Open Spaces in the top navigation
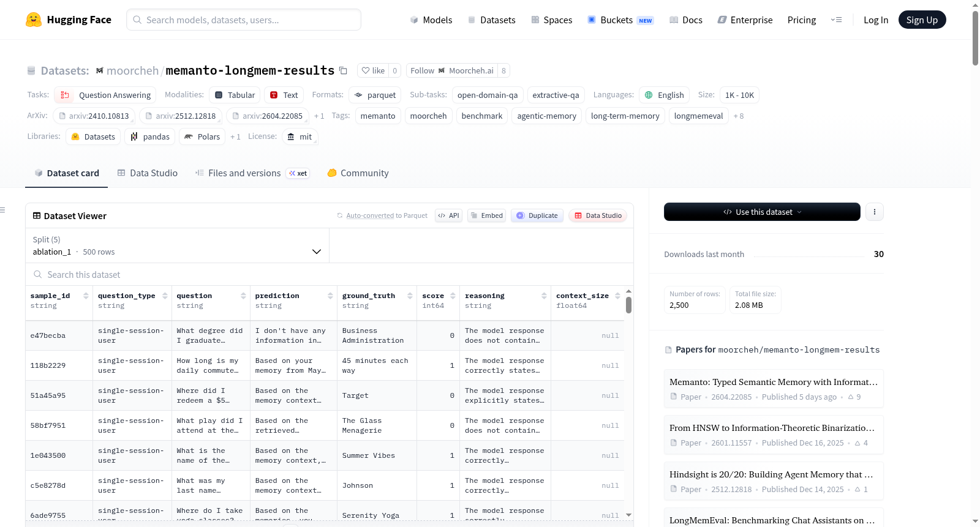The height and width of the screenshot is (527, 980). (x=551, y=20)
